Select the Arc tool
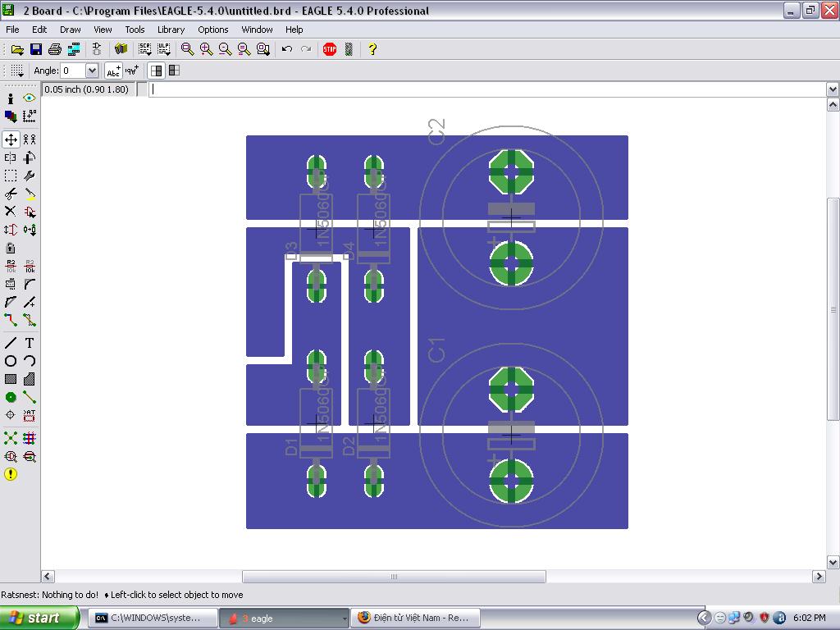The image size is (840, 630). pos(30,361)
